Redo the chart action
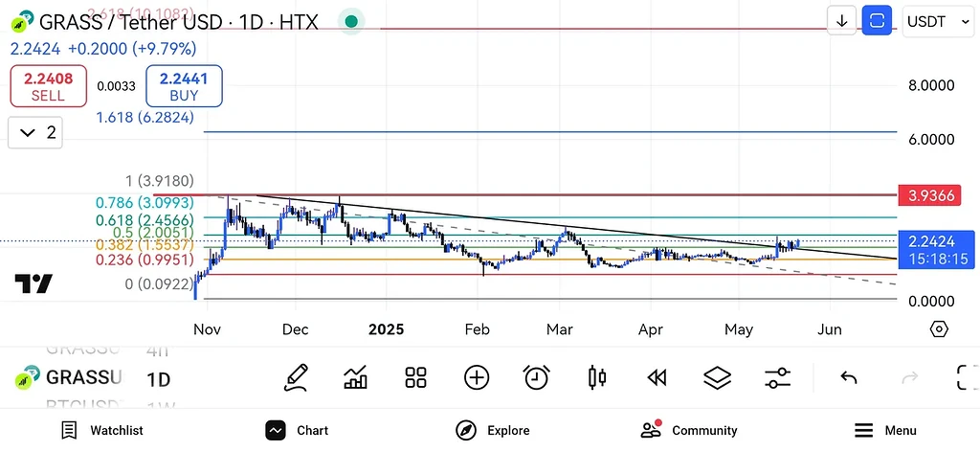This screenshot has height=452, width=980. coord(909,377)
